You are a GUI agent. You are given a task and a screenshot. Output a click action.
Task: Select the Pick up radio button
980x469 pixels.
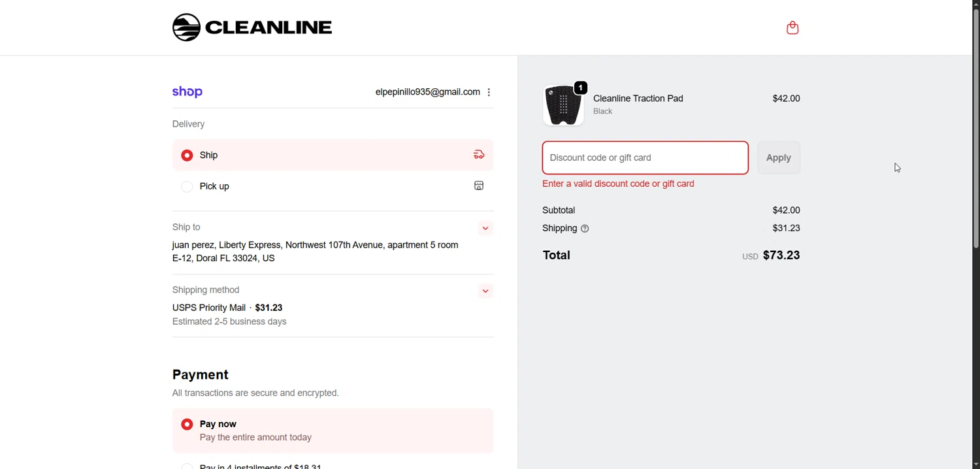click(x=187, y=187)
